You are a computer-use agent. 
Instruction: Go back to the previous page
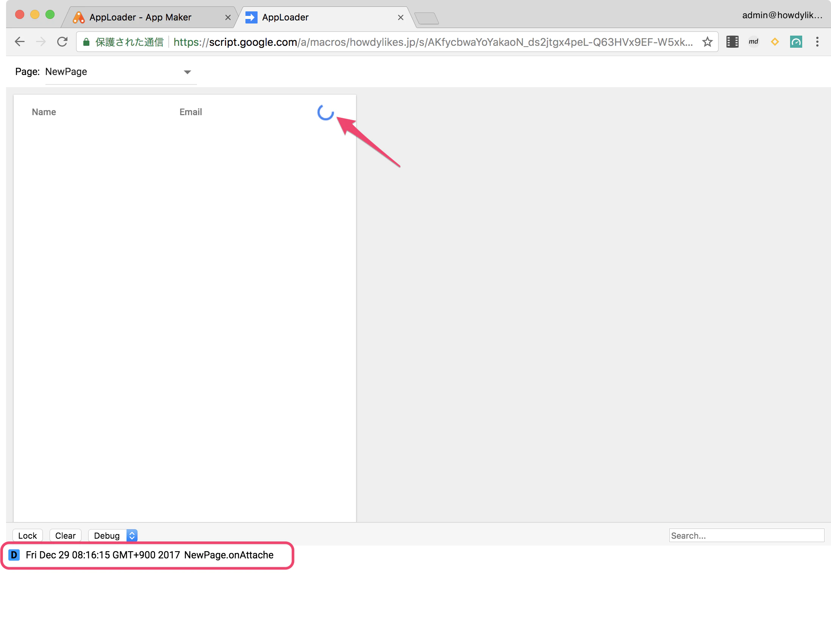click(20, 42)
